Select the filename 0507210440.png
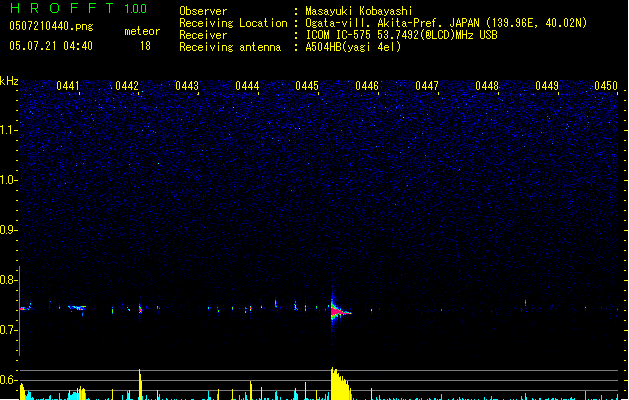629x400 pixels. pyautogui.click(x=51, y=26)
